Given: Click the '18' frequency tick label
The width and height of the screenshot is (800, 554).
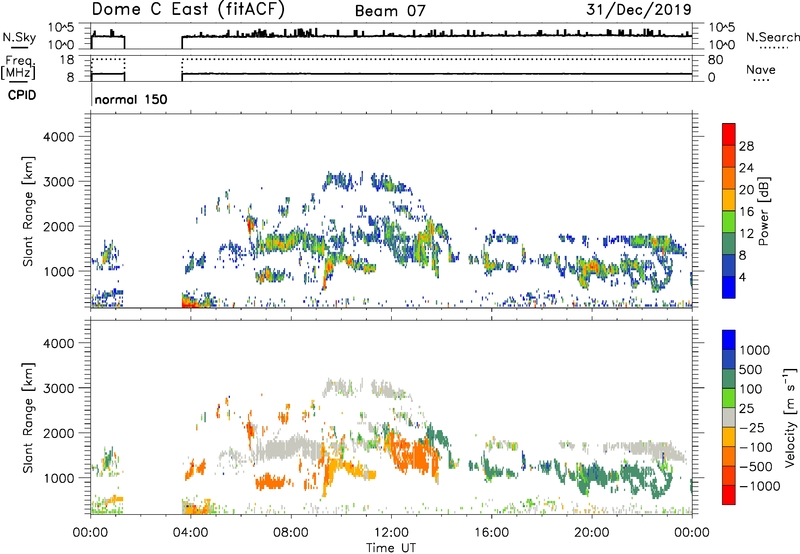Looking at the screenshot, I should (67, 60).
